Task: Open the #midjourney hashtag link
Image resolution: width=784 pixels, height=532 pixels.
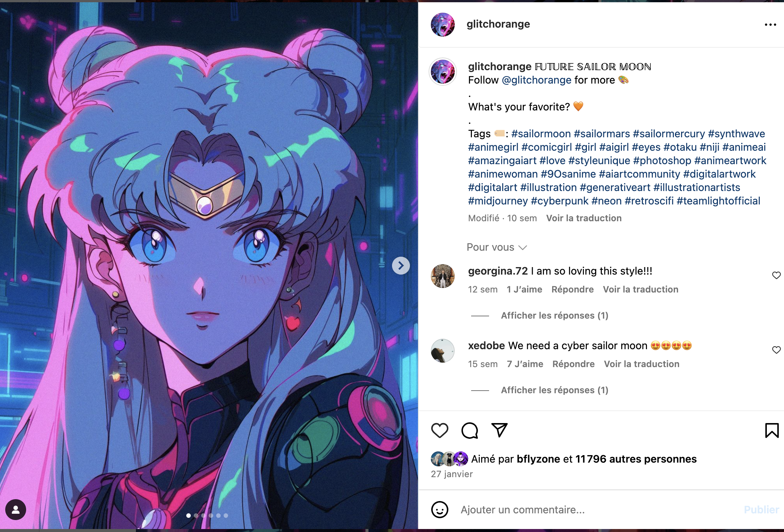Action: (x=498, y=201)
